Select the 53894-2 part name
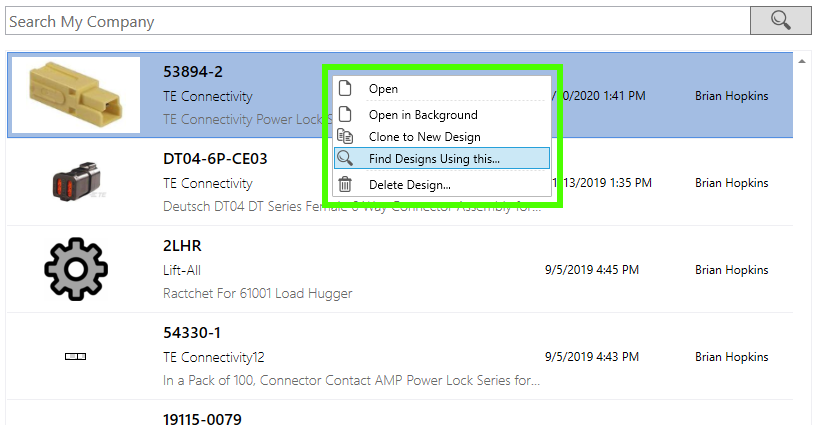 (x=193, y=72)
